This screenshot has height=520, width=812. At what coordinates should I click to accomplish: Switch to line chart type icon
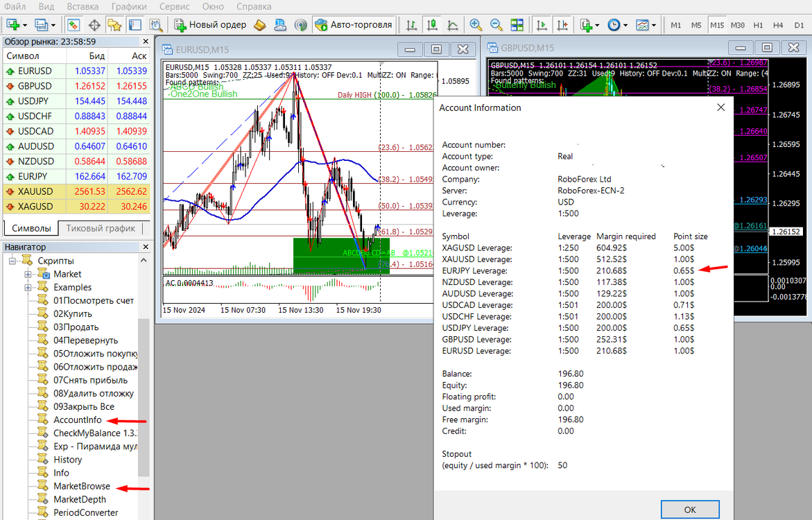pyautogui.click(x=453, y=24)
